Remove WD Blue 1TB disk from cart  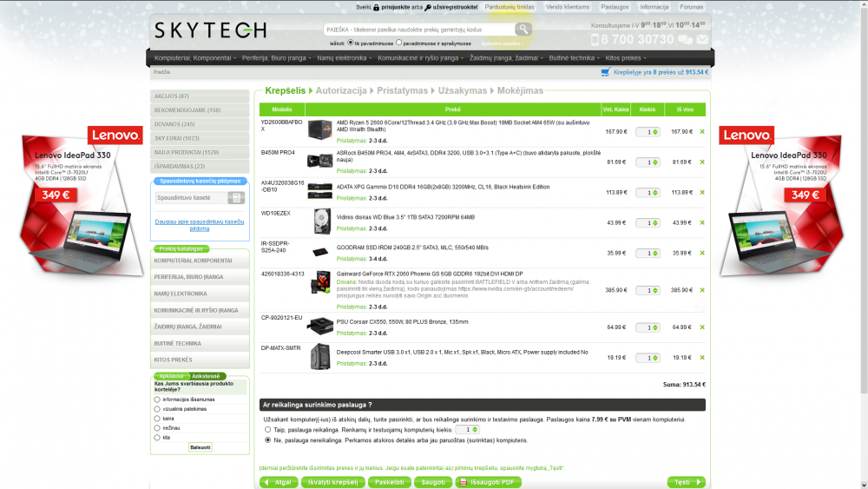[702, 222]
